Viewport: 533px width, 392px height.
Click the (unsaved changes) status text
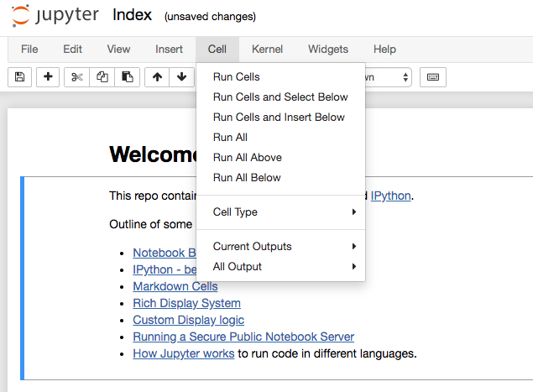[x=210, y=16]
